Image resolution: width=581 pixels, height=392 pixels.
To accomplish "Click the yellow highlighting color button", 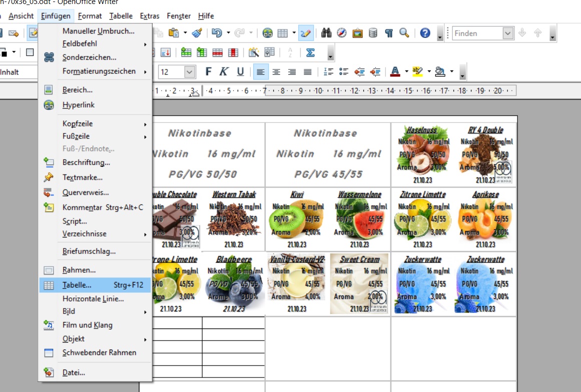I will (418, 71).
